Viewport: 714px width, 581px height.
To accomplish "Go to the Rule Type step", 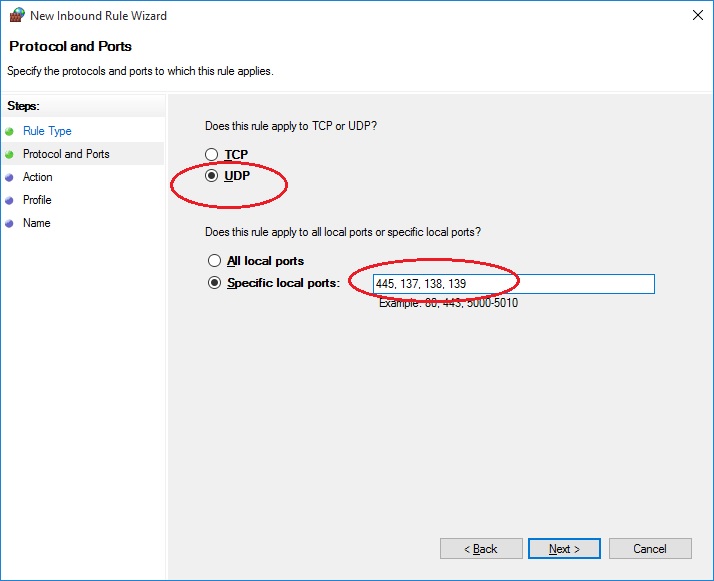I will pos(47,131).
